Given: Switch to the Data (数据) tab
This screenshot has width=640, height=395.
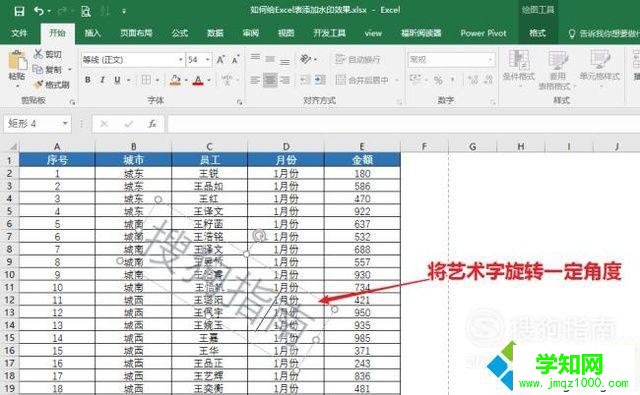Looking at the screenshot, I should point(215,33).
